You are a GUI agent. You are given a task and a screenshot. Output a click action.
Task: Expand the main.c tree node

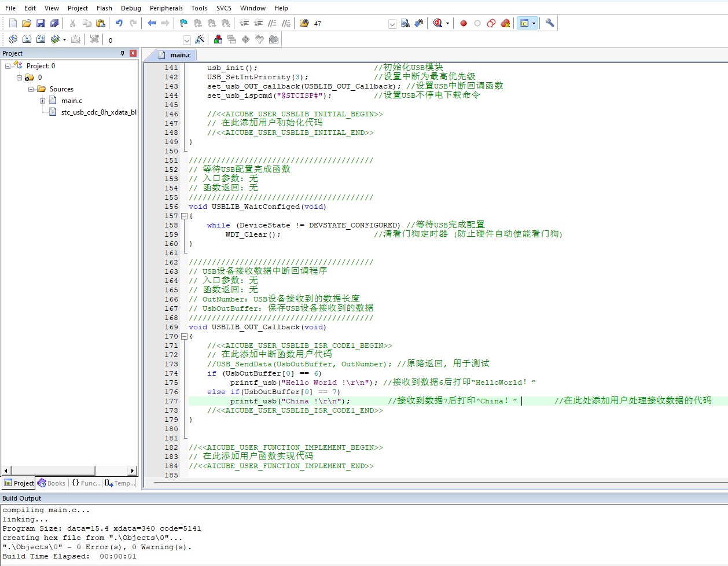pos(42,101)
